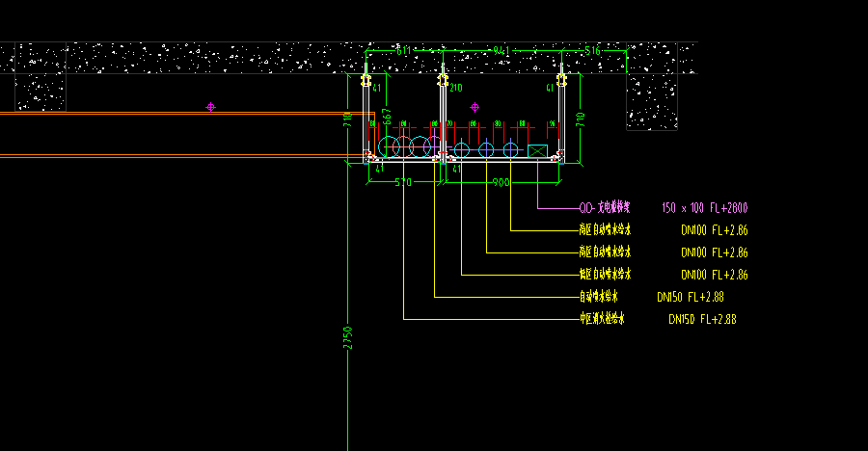Select the 611 dimension text at top
Screen dimensions: 868x451
pos(404,50)
